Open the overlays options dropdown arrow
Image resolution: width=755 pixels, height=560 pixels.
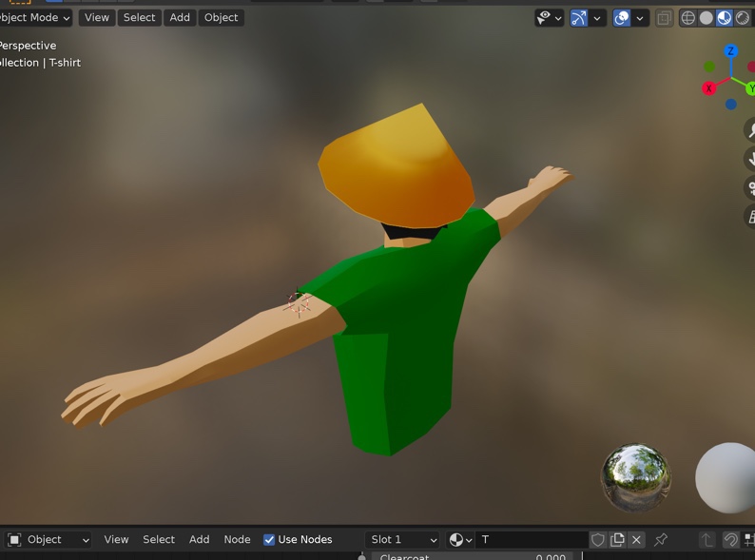641,18
